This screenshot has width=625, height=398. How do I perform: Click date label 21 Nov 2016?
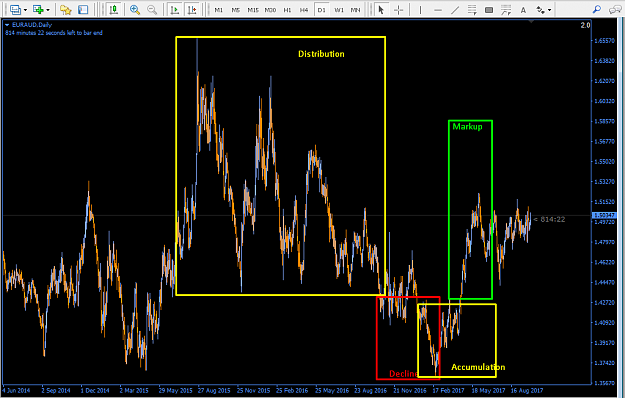pos(410,390)
